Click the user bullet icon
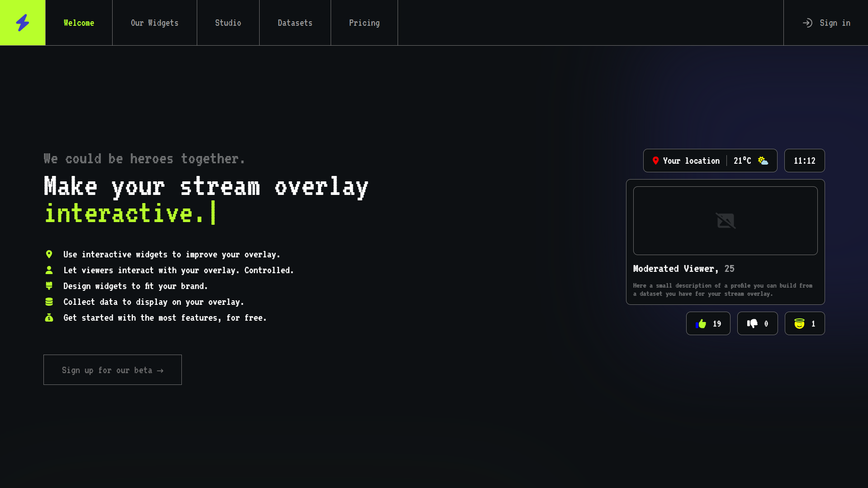Image resolution: width=868 pixels, height=488 pixels. point(49,270)
